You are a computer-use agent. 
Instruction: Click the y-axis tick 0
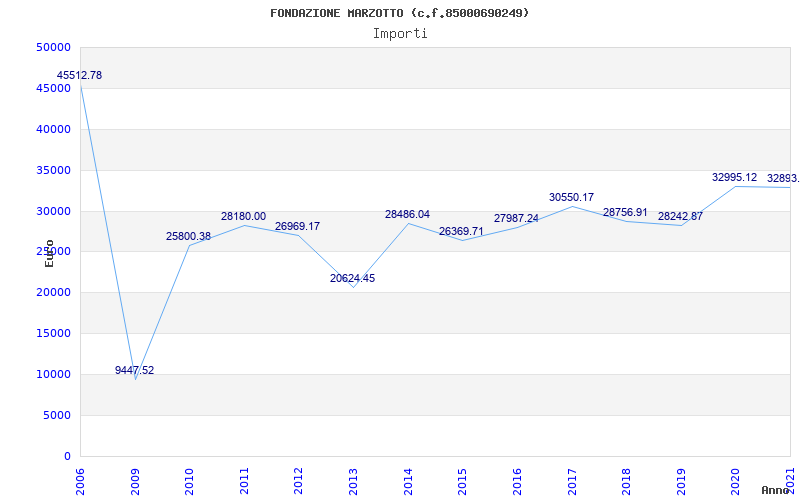click(67, 456)
